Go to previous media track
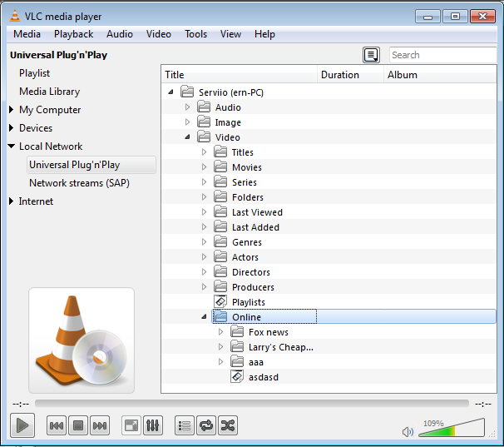The image size is (504, 447). [57, 425]
